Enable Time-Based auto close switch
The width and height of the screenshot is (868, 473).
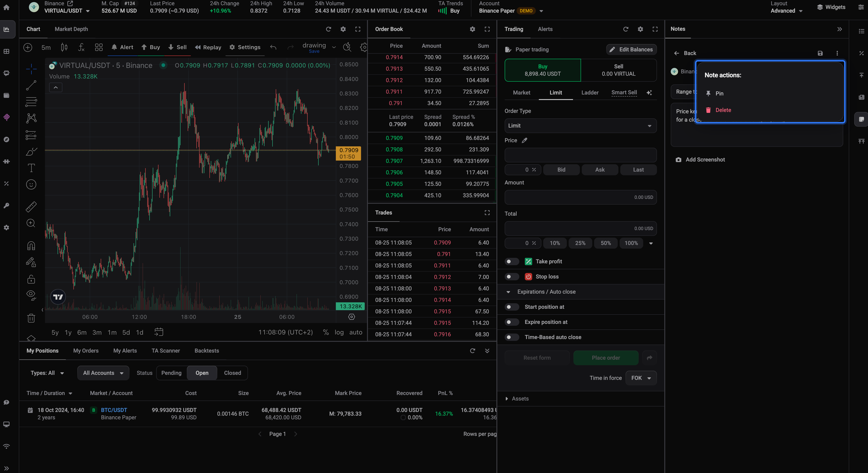[512, 337]
